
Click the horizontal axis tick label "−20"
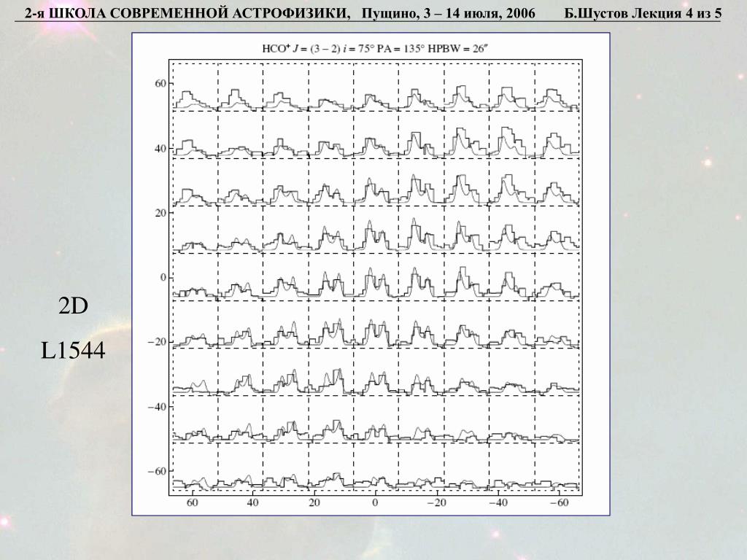436,503
